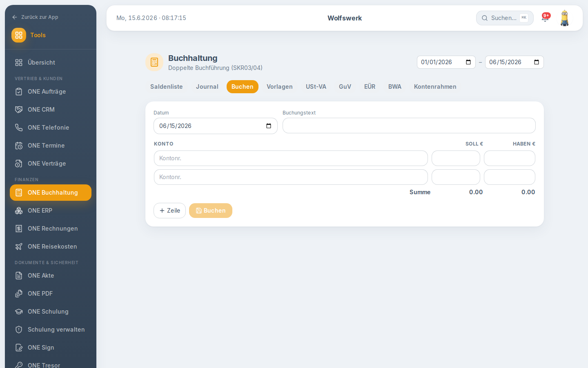Viewport: 588px width, 368px height.
Task: Click the Wolfswerk title text
Action: (x=345, y=18)
